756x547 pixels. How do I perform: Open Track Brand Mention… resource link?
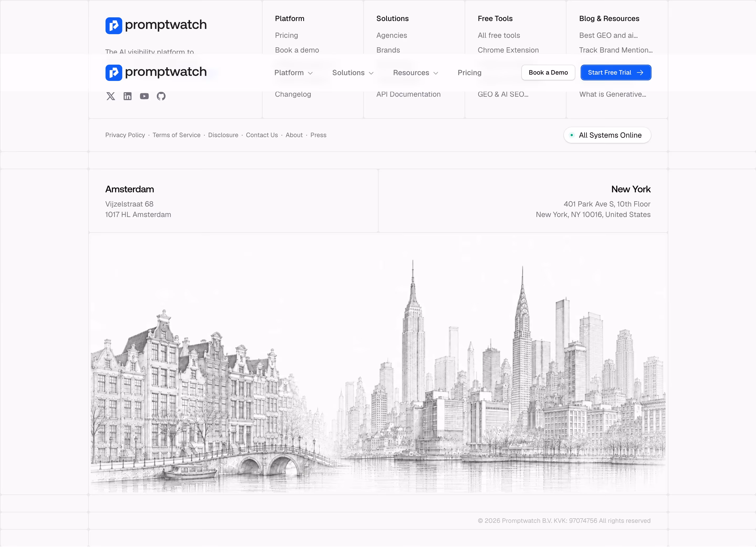pos(616,50)
